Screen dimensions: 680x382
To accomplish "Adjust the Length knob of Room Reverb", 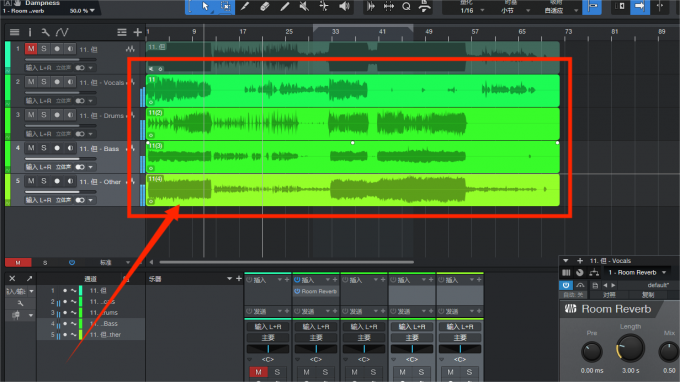I will [x=631, y=348].
